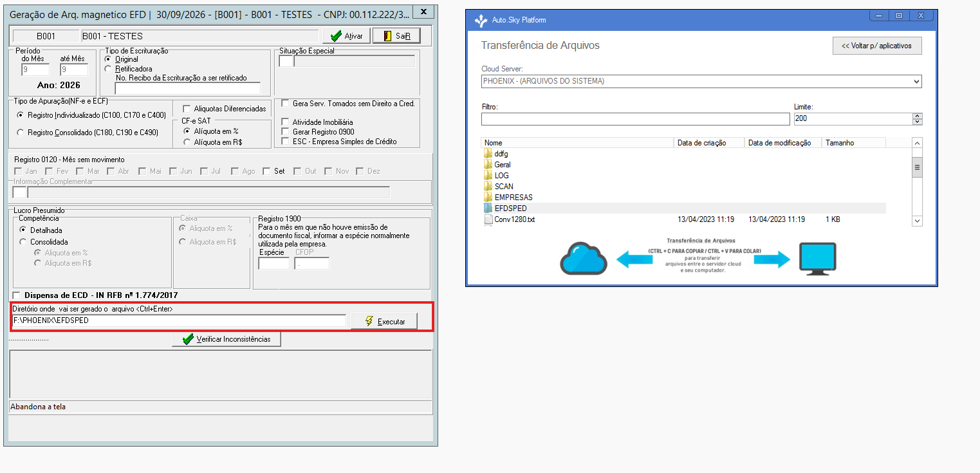Choose Registro Individualizado (C100, C170 e C400)
This screenshot has width=980, height=473.
pos(22,115)
